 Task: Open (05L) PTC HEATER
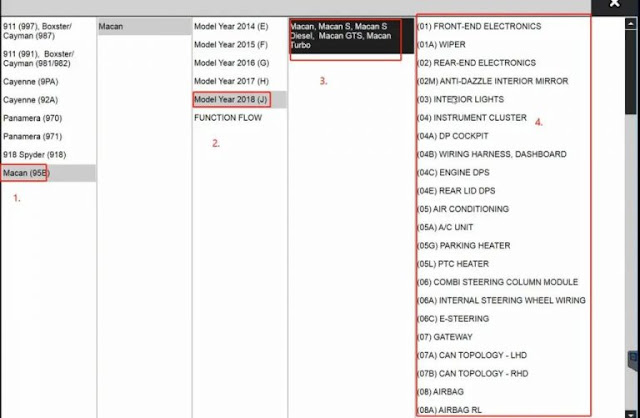453,264
